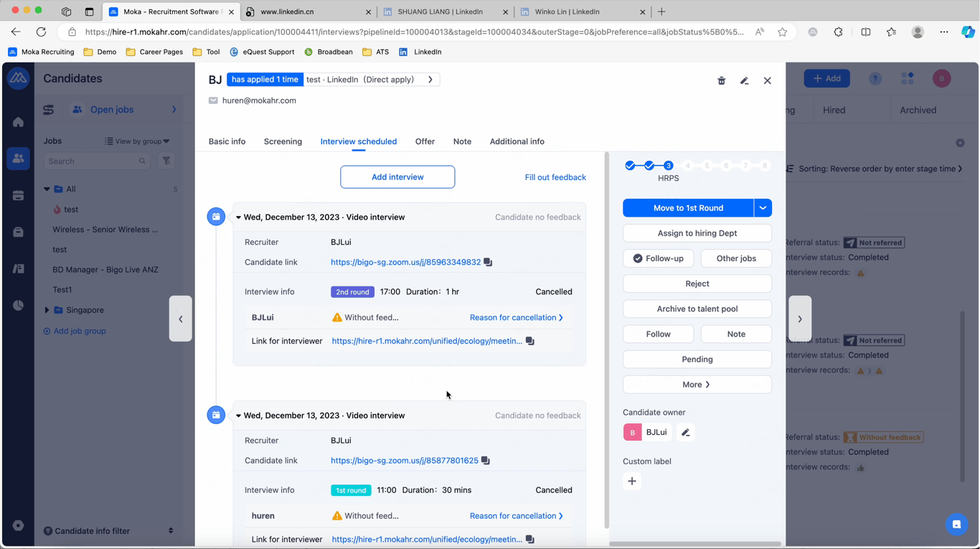Screen dimensions: 980x549
Task: Expand the More actions menu
Action: click(697, 385)
